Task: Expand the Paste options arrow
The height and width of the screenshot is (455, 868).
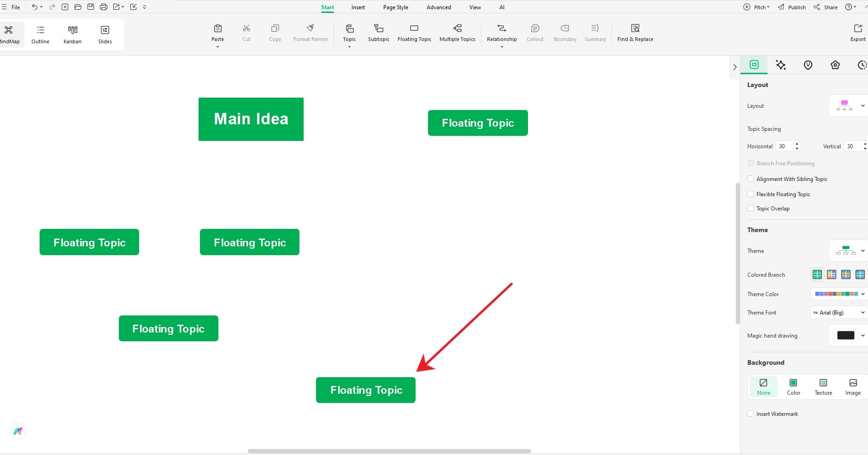Action: [x=217, y=47]
